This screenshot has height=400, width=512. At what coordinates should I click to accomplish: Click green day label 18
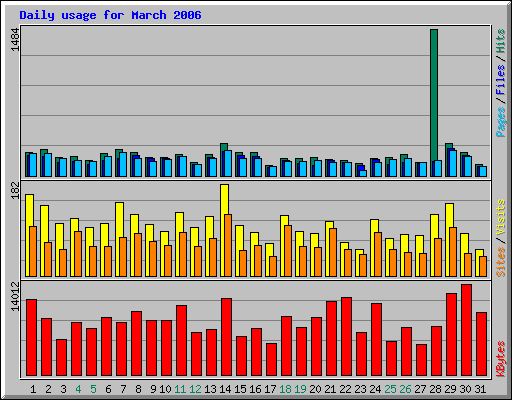(285, 389)
